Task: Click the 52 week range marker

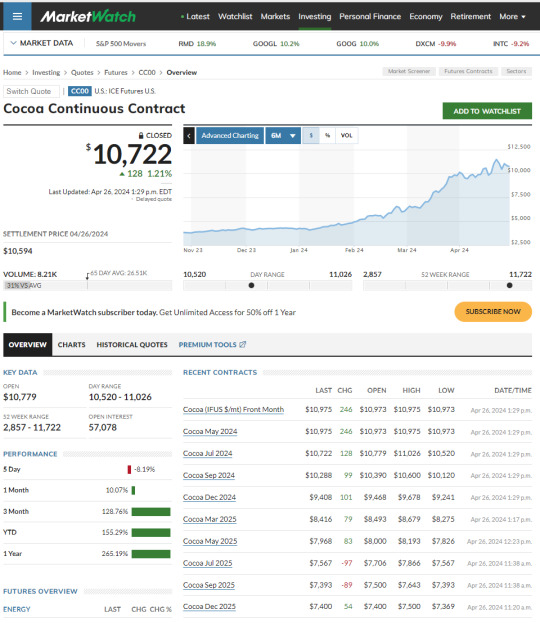Action: [x=509, y=285]
